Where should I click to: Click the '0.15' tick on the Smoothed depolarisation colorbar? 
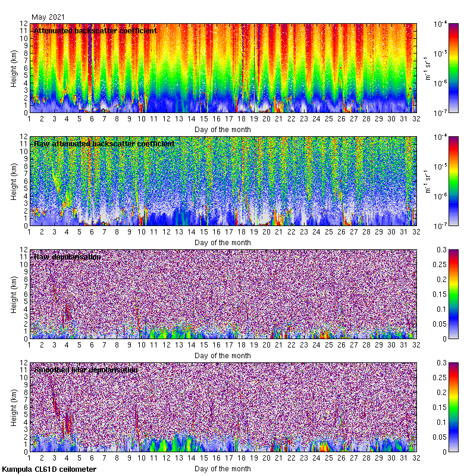point(440,407)
